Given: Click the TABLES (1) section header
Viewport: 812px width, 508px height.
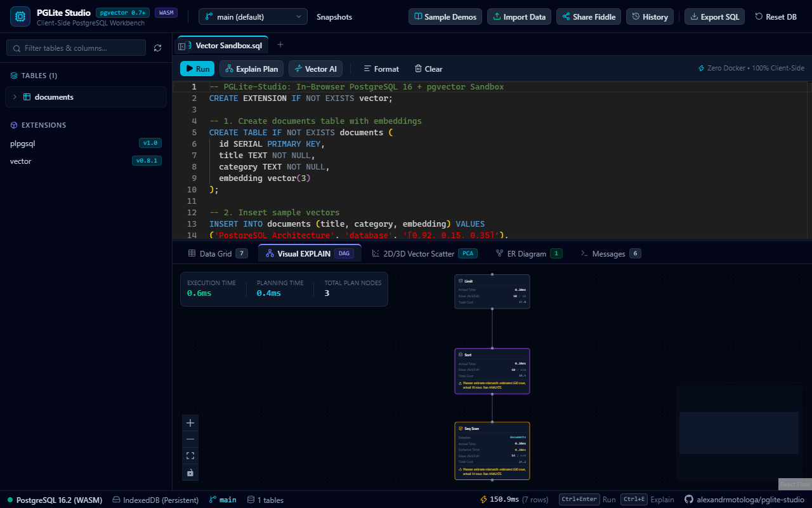Looking at the screenshot, I should click(34, 76).
